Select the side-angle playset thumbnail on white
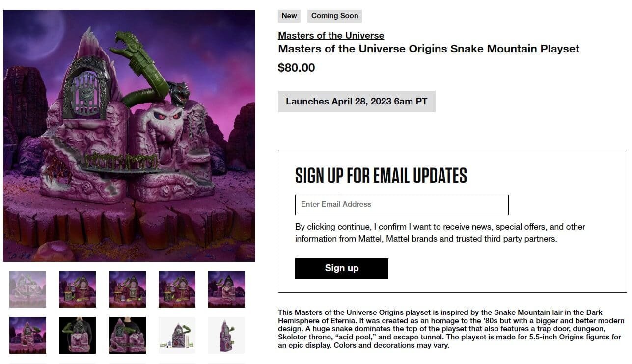 pyautogui.click(x=226, y=335)
